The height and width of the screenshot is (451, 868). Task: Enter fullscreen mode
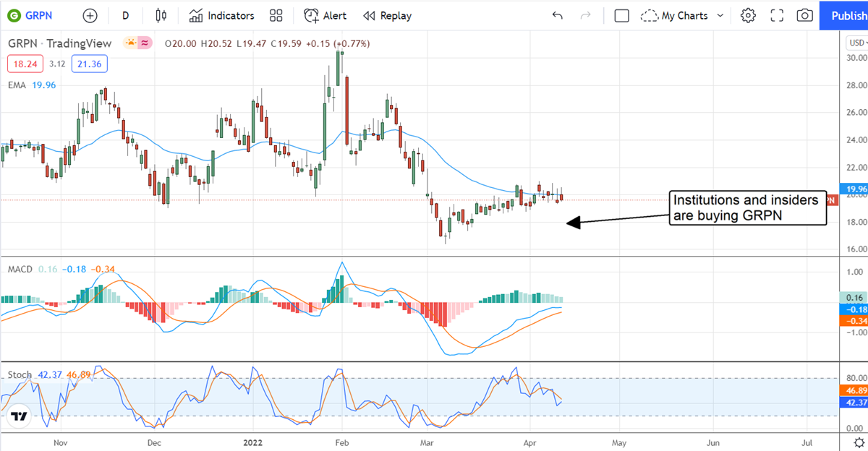click(777, 15)
